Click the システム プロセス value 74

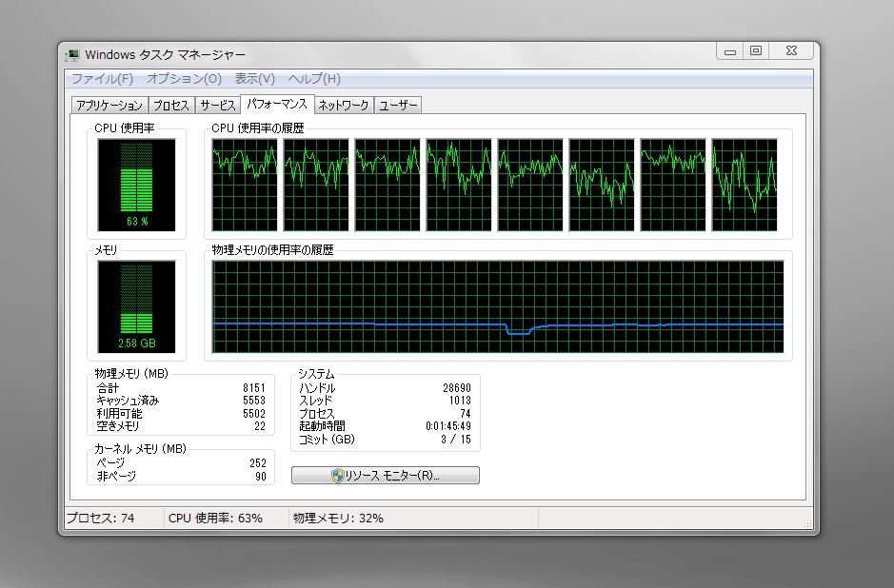pyautogui.click(x=466, y=414)
